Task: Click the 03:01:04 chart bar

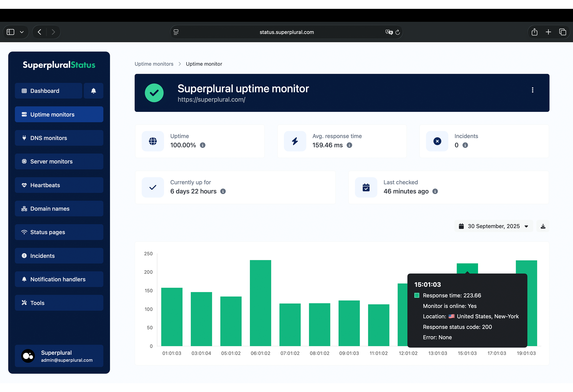Action: point(201,319)
